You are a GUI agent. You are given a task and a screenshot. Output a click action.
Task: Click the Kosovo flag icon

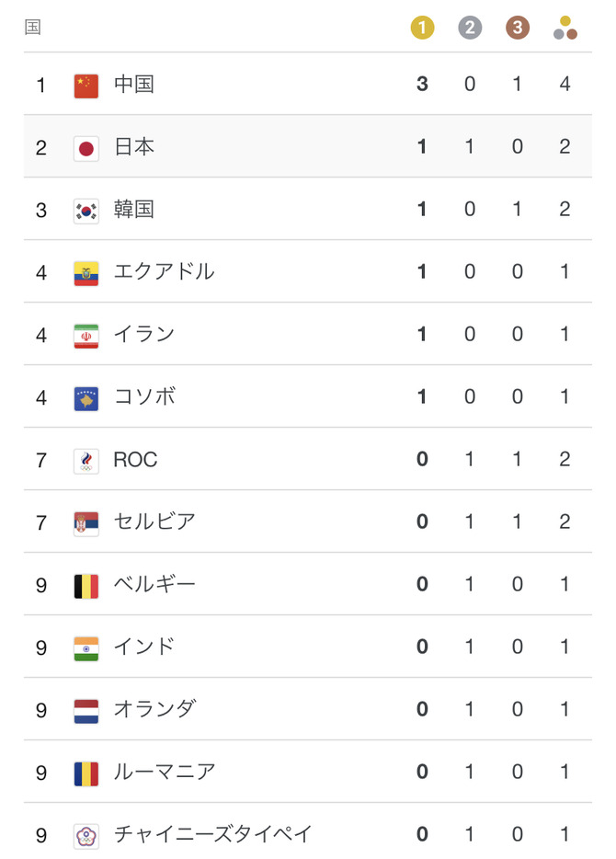86,398
